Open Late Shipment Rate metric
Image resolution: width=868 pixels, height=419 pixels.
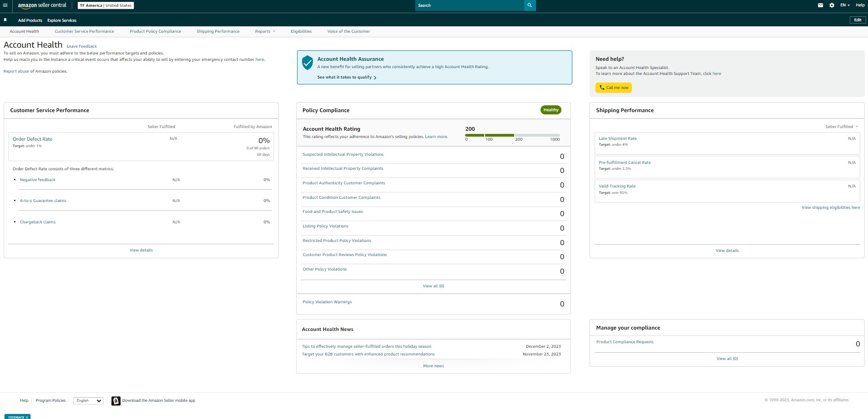coord(618,138)
